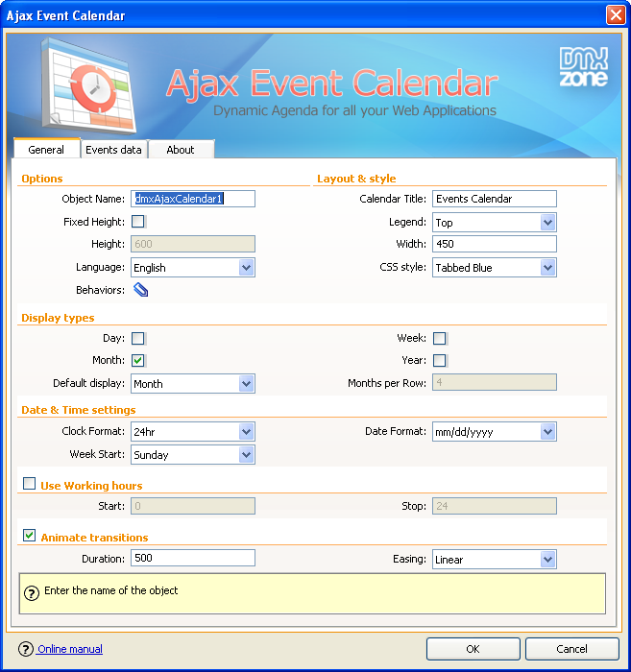Viewport: 631px width, 672px height.
Task: Click the DMXzone logo
Action: tap(583, 66)
